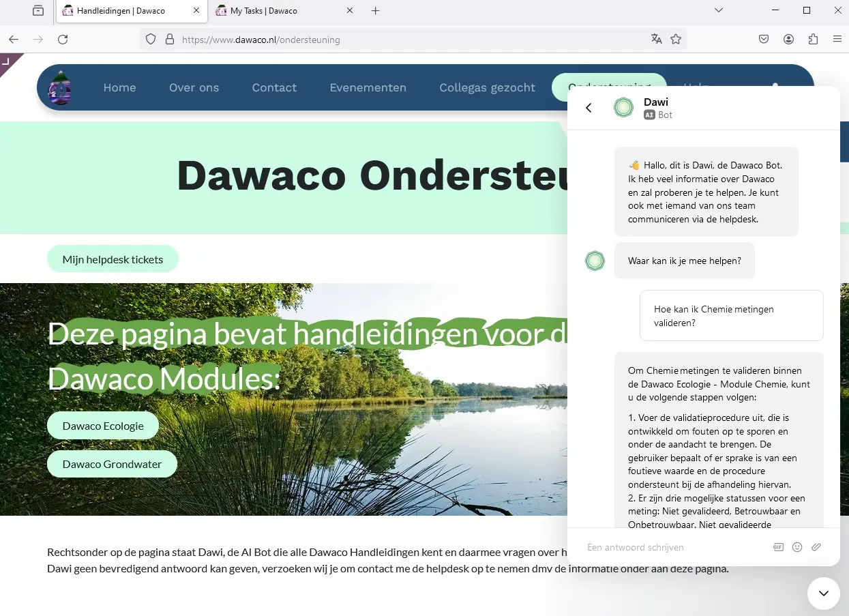This screenshot has width=849, height=616.
Task: Close the My Tasks | Dawaco tab
Action: [350, 11]
